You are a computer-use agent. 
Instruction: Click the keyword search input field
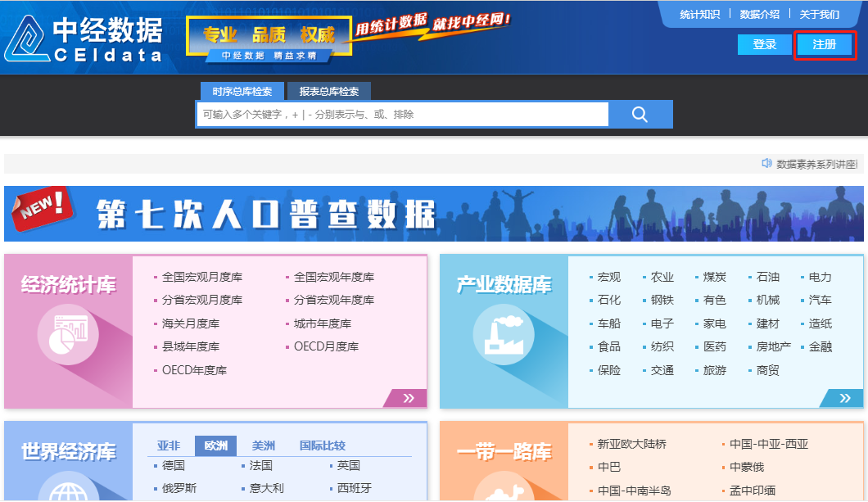(x=401, y=115)
